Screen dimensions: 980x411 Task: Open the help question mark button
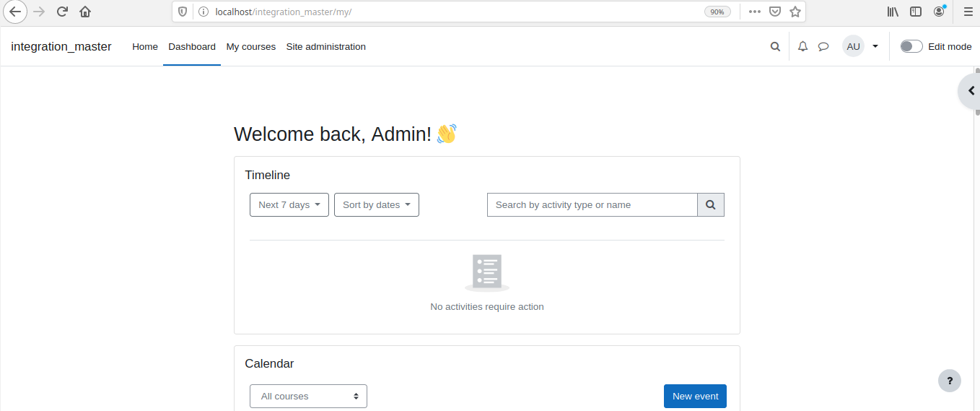tap(950, 381)
